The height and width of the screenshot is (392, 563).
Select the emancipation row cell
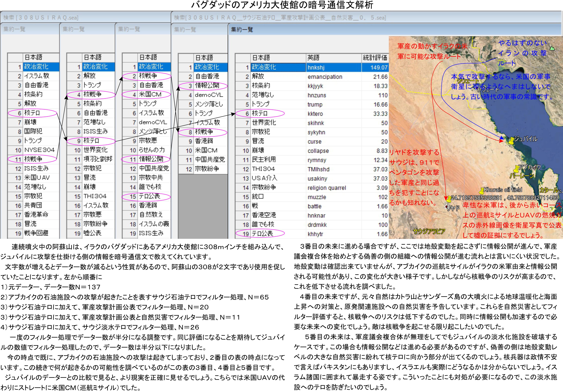tap(325, 77)
